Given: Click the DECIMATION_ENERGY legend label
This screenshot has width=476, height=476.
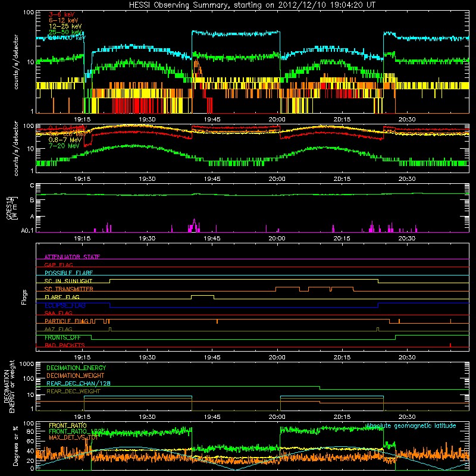Looking at the screenshot, I should point(76,368).
